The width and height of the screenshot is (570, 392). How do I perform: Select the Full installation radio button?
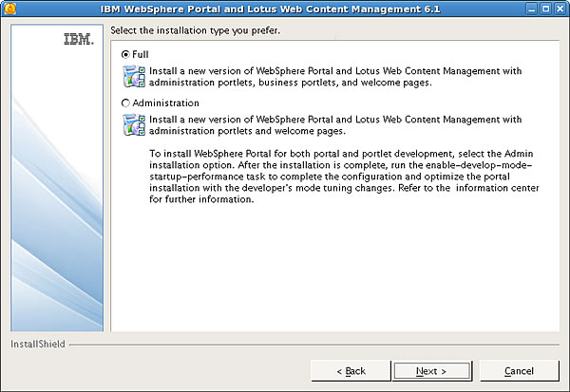(125, 54)
